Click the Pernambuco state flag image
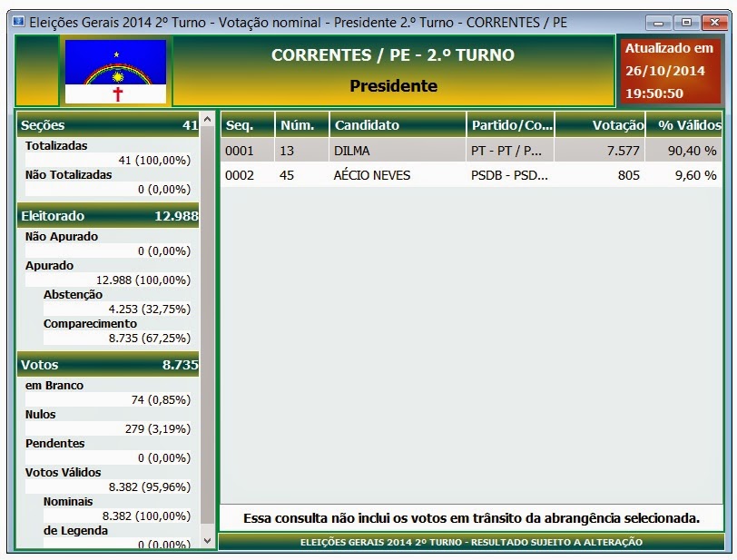The width and height of the screenshot is (737, 560). (115, 71)
